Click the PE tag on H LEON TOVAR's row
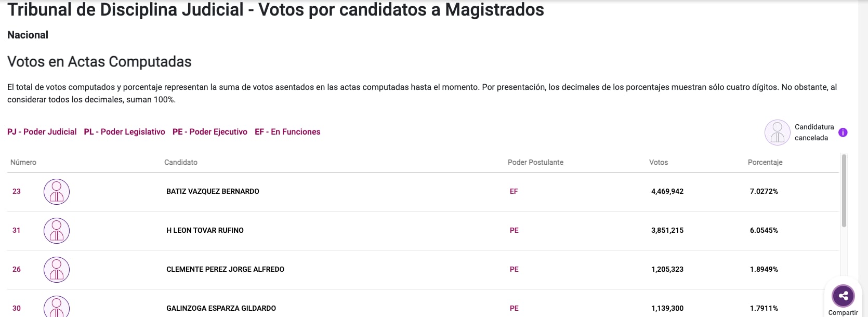 (x=514, y=230)
